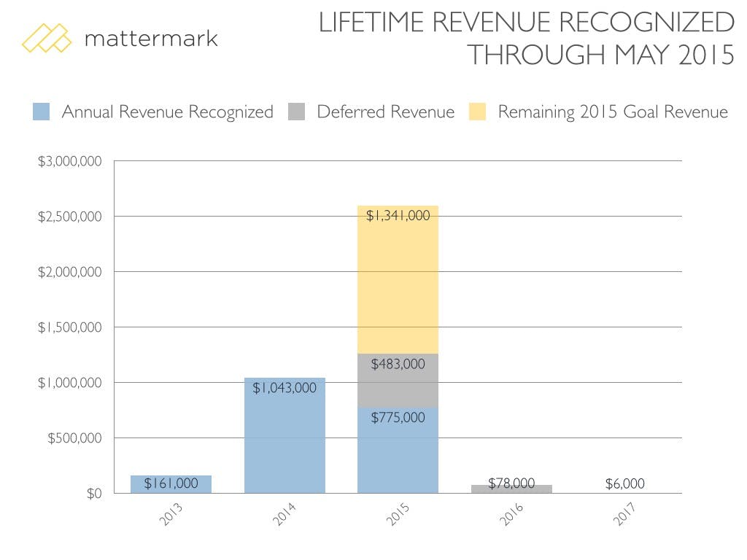
Task: Click the Annual Revenue Recognized legend label
Action: [167, 112]
